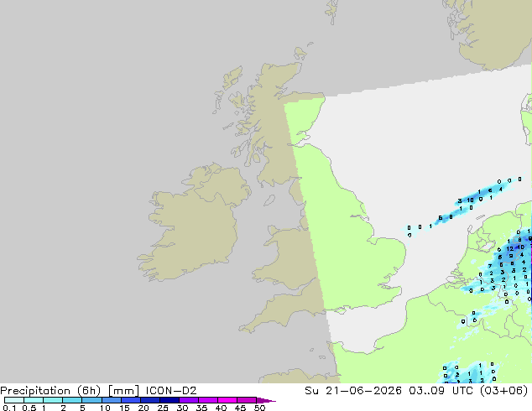This screenshot has height=411, width=532.
Task: Click the legend swatch between 1 and 2
Action: click(53, 400)
